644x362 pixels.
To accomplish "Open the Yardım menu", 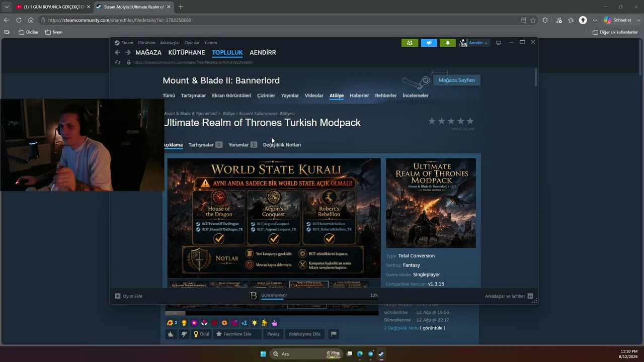I will coord(210,43).
